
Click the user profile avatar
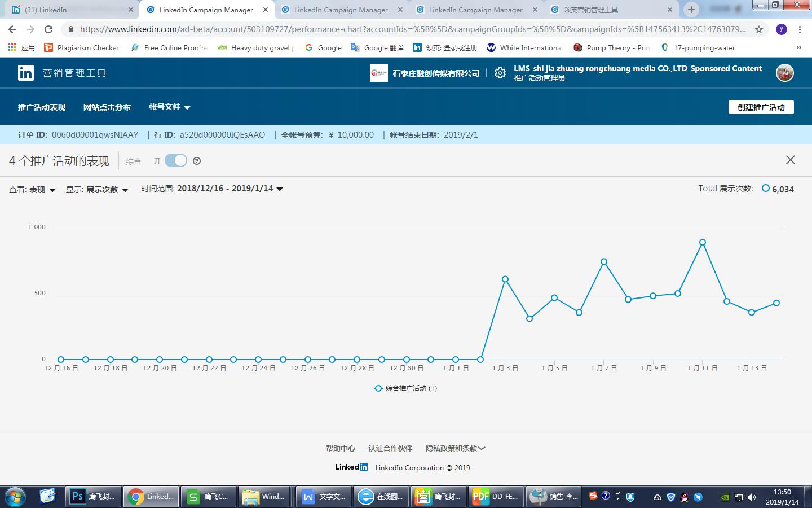tap(784, 73)
